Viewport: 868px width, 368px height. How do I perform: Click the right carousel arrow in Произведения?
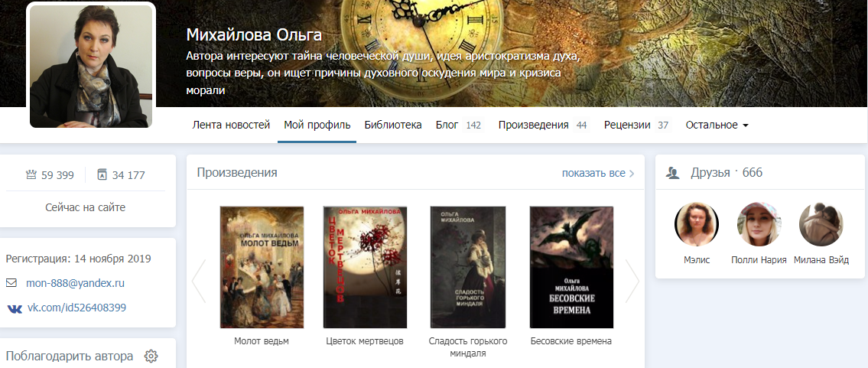[632, 281]
